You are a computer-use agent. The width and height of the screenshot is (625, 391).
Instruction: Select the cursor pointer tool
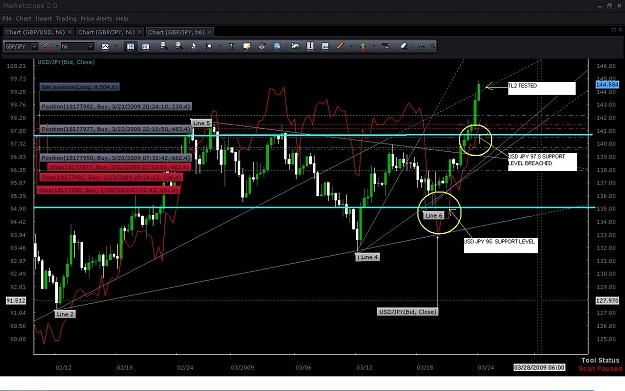(194, 46)
